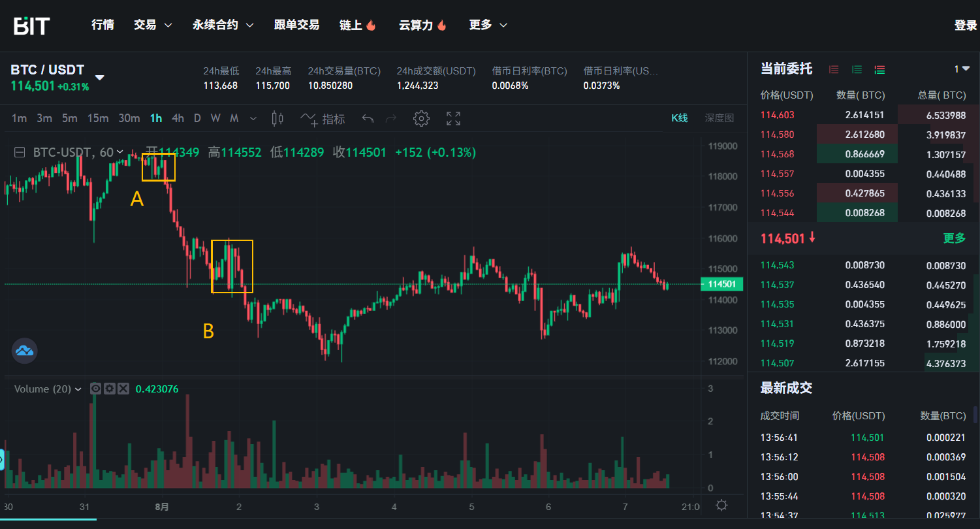This screenshot has height=529, width=980.
Task: Toggle Volume indicator visibility eye
Action: [96, 389]
